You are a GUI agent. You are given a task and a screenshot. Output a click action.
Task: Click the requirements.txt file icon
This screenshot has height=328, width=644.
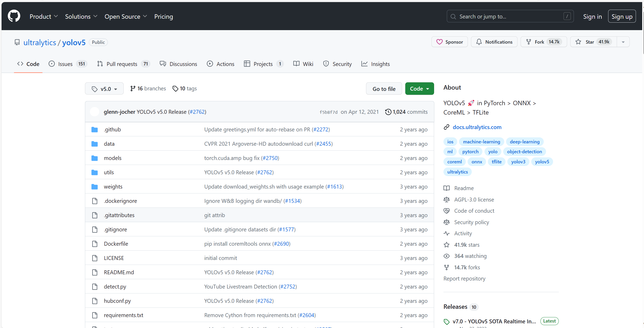click(x=95, y=315)
